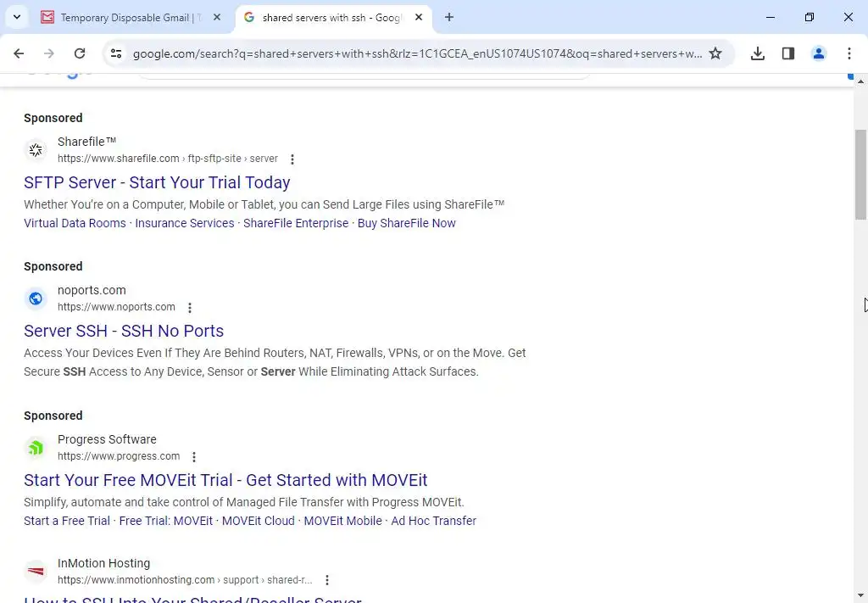Viewport: 868px width, 603px height.
Task: Bookmark this page with the star icon
Action: pos(715,53)
